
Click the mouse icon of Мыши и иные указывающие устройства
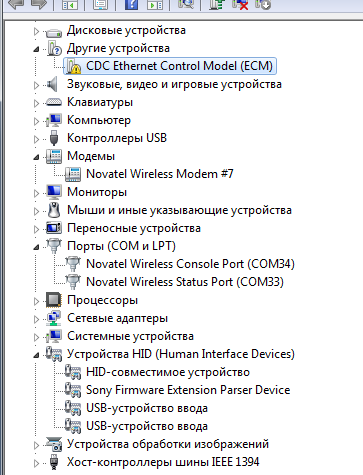[54, 210]
